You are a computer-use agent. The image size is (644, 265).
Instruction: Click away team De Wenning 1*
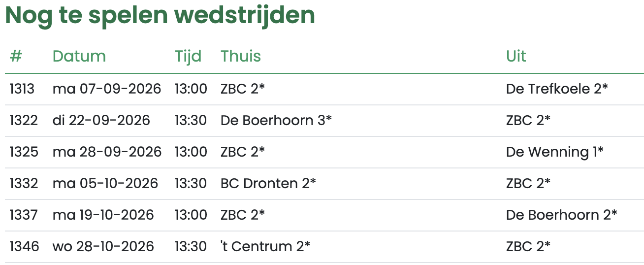click(555, 152)
